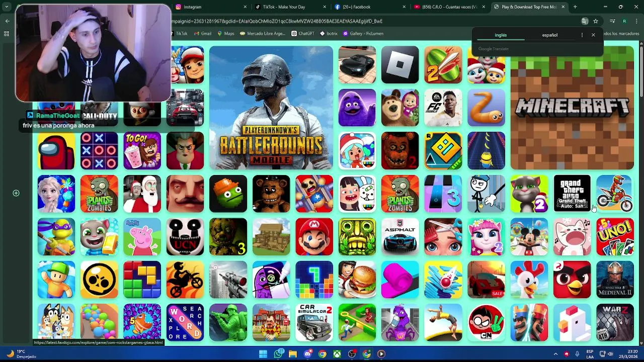The image size is (644, 362).
Task: Open the Brawl Stars skull tile
Action: [99, 280]
